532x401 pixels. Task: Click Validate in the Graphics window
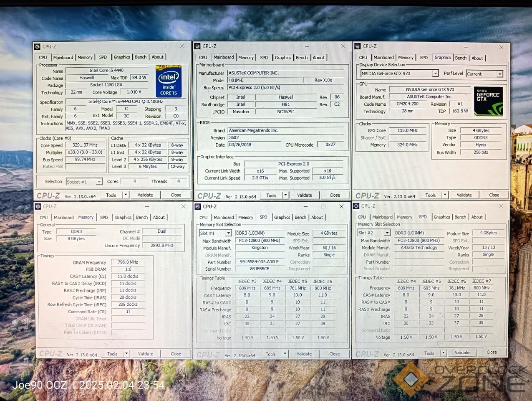[x=464, y=195]
